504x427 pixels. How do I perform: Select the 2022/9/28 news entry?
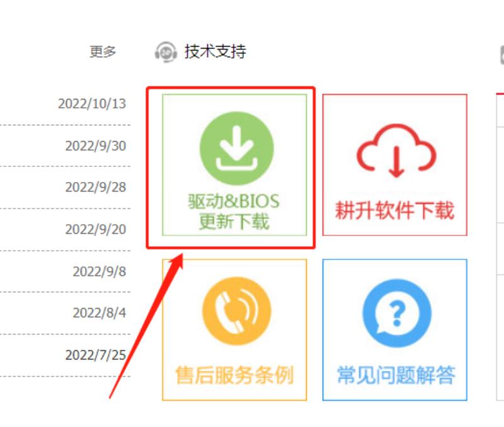pos(96,187)
